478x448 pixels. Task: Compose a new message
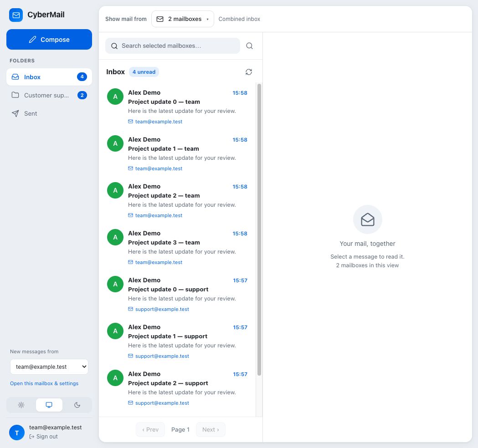[49, 39]
